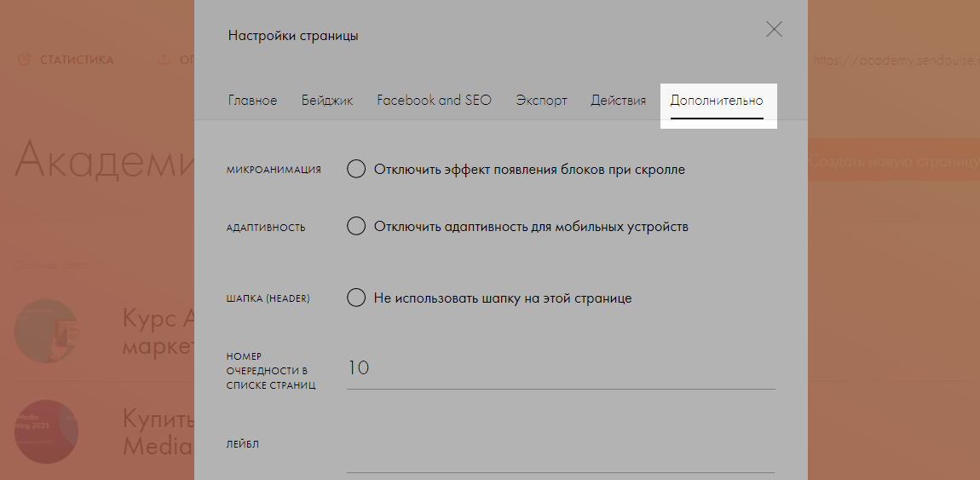980x480 pixels.
Task: Click the Статистика pie chart icon
Action: (x=25, y=60)
